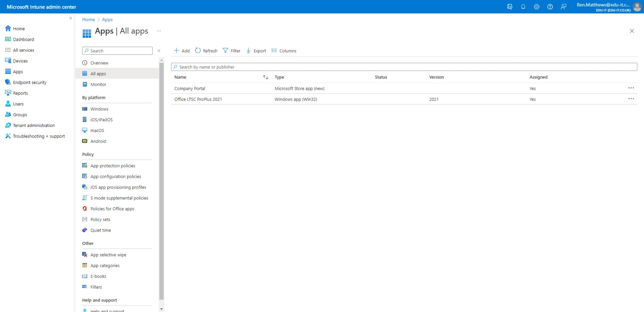The height and width of the screenshot is (312, 644).
Task: Click the submenu scroll down arrow
Action: coord(161,309)
